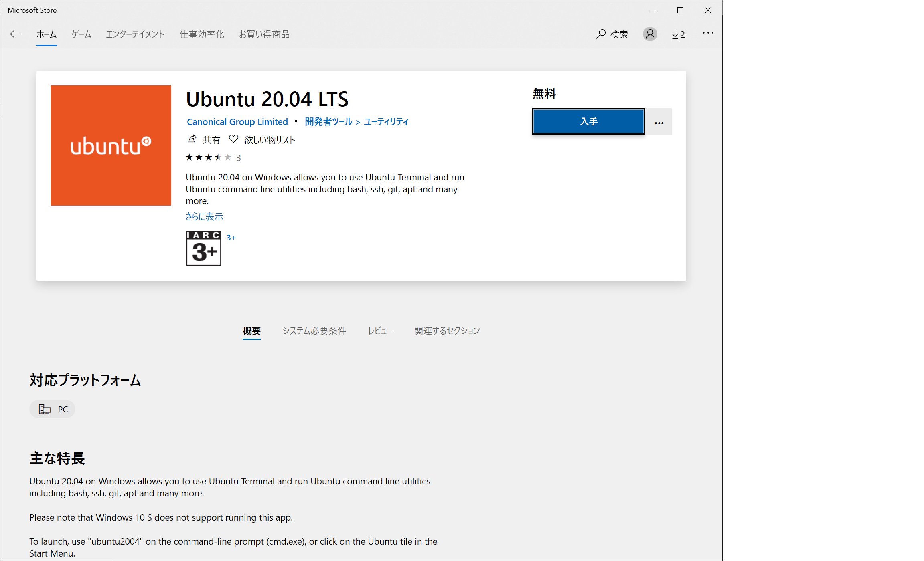
Task: Expand description with さらに表示
Action: [204, 217]
